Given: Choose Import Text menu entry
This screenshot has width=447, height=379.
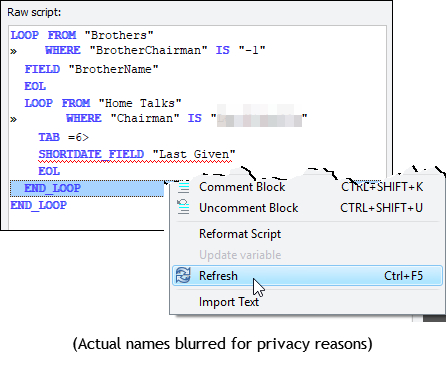Looking at the screenshot, I should point(306,302).
